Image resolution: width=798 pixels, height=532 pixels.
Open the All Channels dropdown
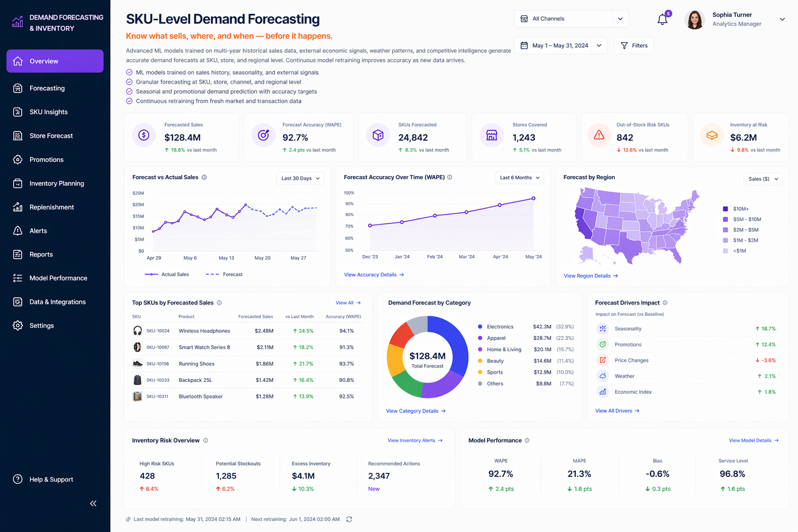tap(571, 19)
